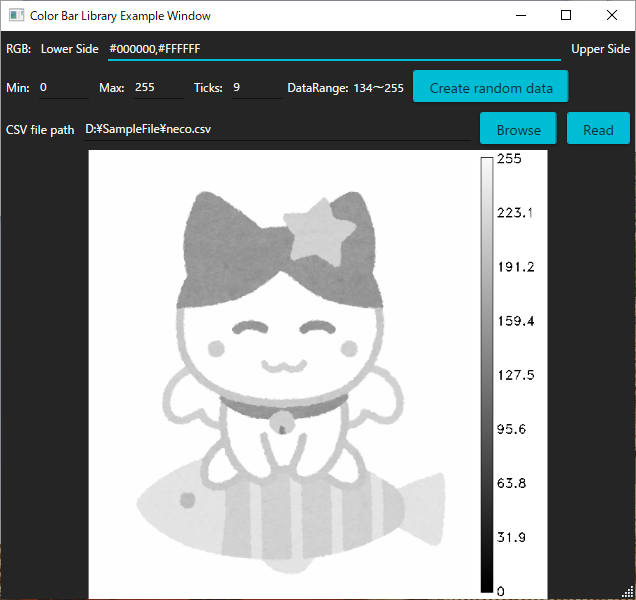Focus the RGB color list input field

(334, 50)
